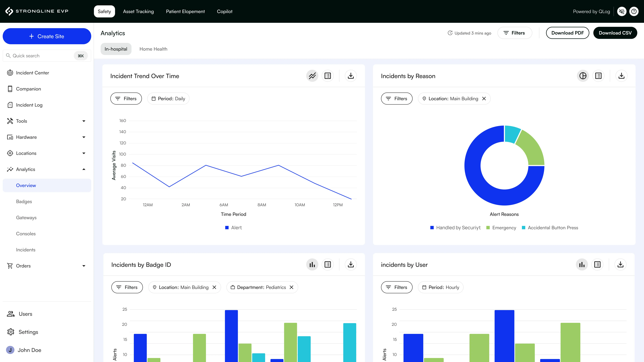Open Incident Center from sidebar
Screen dimensions: 644x362
[33, 73]
